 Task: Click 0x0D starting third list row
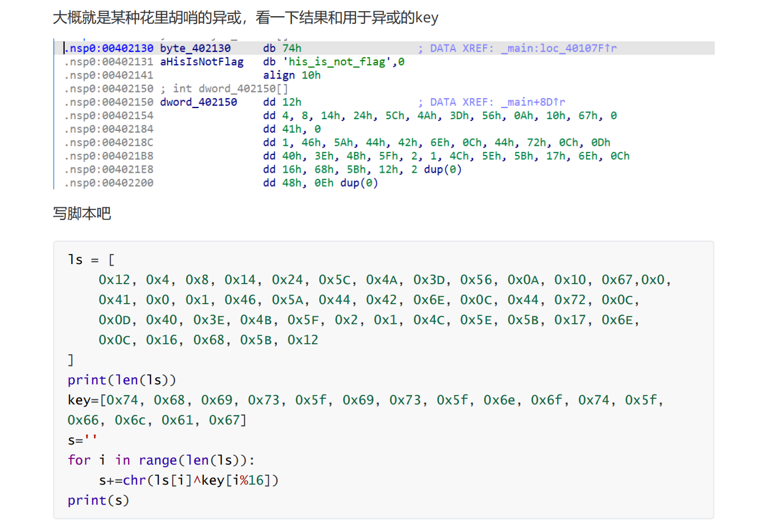(x=114, y=320)
